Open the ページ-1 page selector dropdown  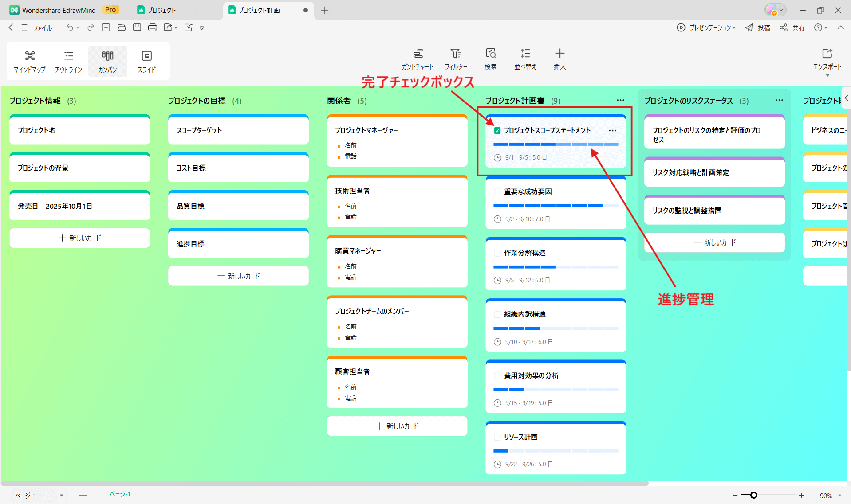pyautogui.click(x=62, y=495)
